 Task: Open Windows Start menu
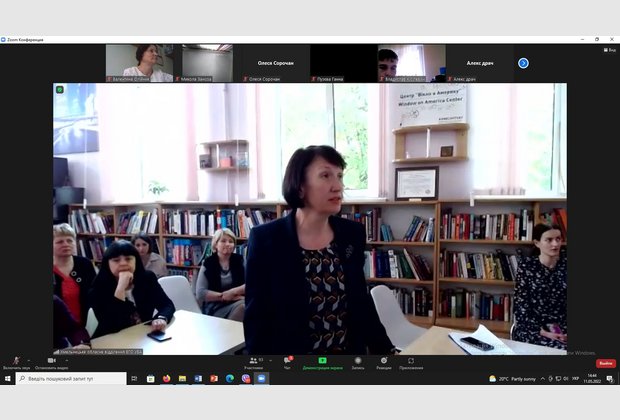point(8,379)
